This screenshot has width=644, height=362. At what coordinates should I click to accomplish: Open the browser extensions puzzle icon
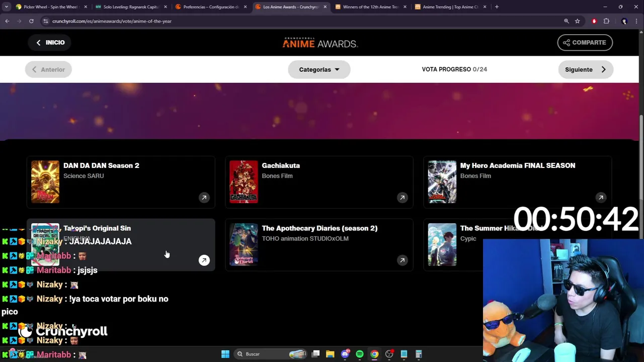click(x=606, y=21)
